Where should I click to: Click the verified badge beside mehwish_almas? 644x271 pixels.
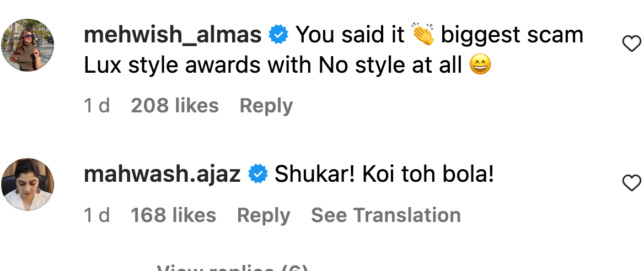tap(278, 35)
